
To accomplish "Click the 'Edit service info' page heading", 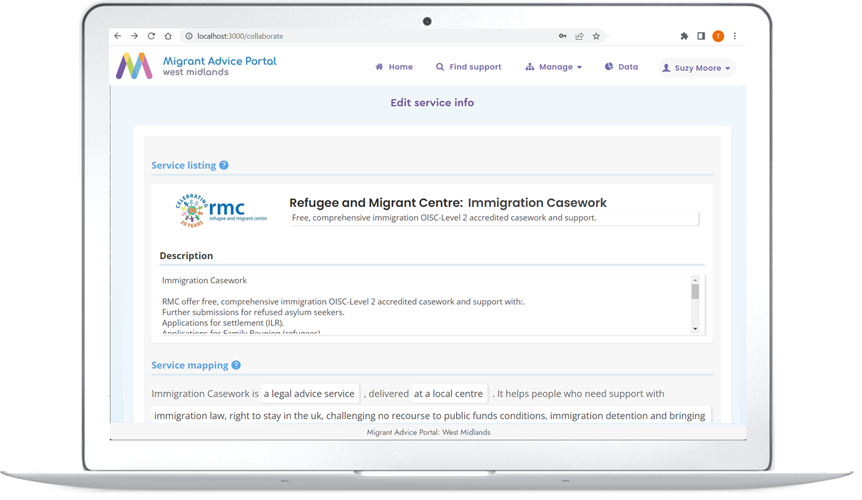I will 432,103.
